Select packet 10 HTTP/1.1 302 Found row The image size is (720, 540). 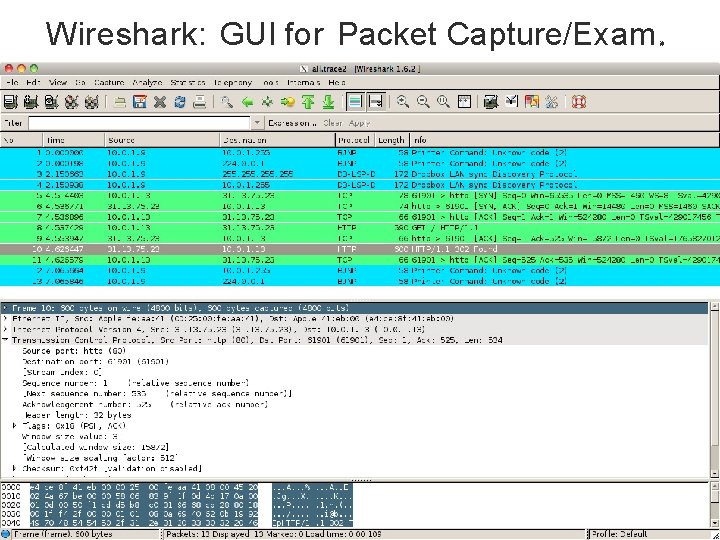click(360, 249)
